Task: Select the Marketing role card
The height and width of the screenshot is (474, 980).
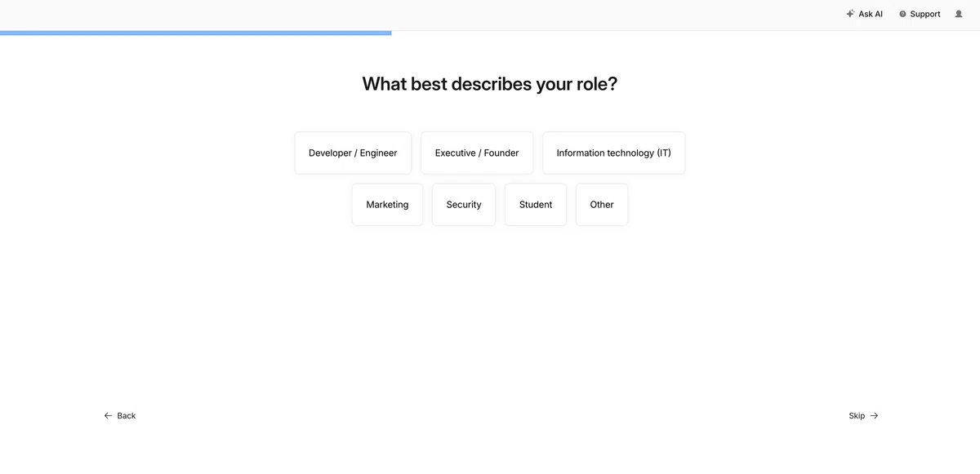Action: point(387,205)
